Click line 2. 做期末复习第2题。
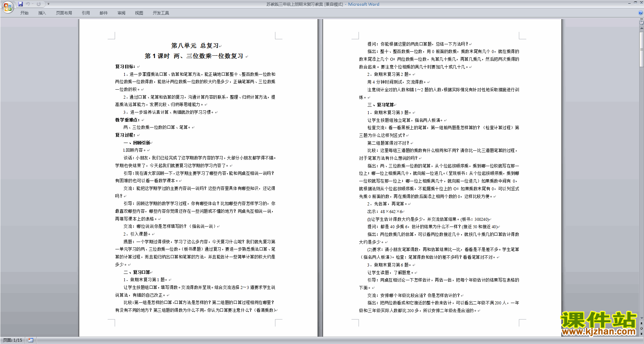 coord(389,74)
